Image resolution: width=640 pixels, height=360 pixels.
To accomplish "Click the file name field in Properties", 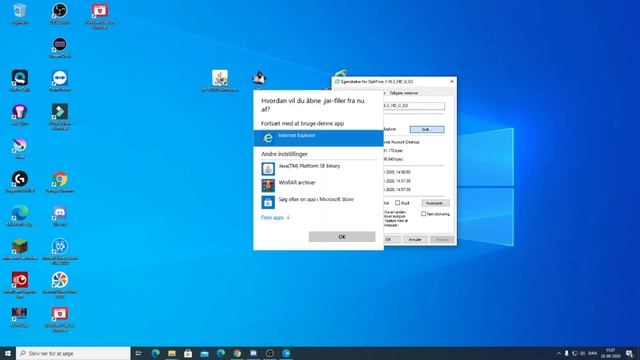I will [x=414, y=106].
